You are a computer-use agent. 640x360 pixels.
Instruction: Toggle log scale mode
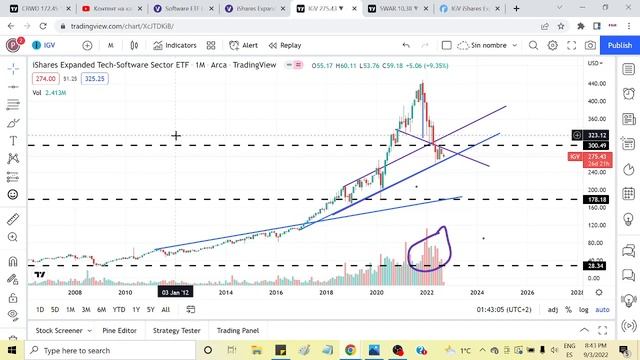tap(584, 310)
